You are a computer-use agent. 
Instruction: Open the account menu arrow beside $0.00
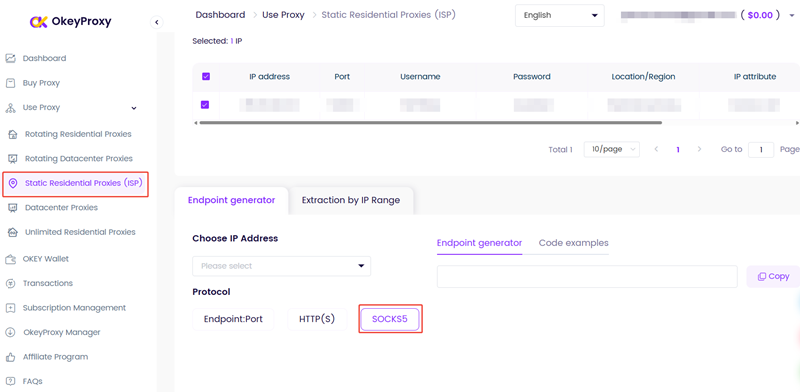[x=791, y=15]
